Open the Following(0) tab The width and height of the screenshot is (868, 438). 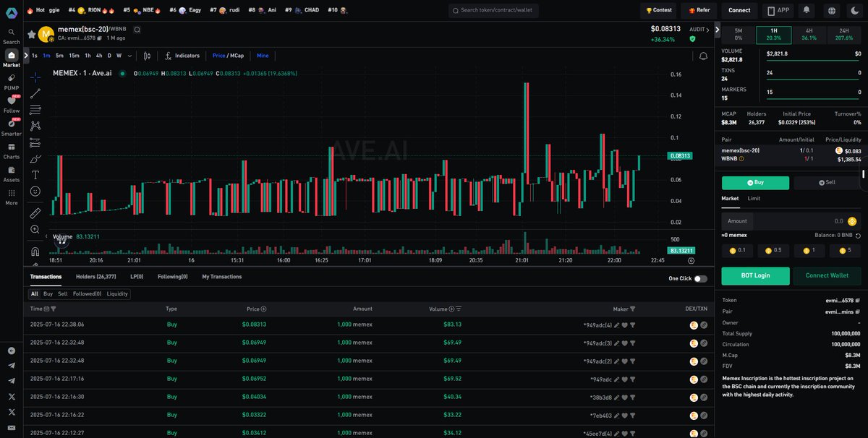172,277
